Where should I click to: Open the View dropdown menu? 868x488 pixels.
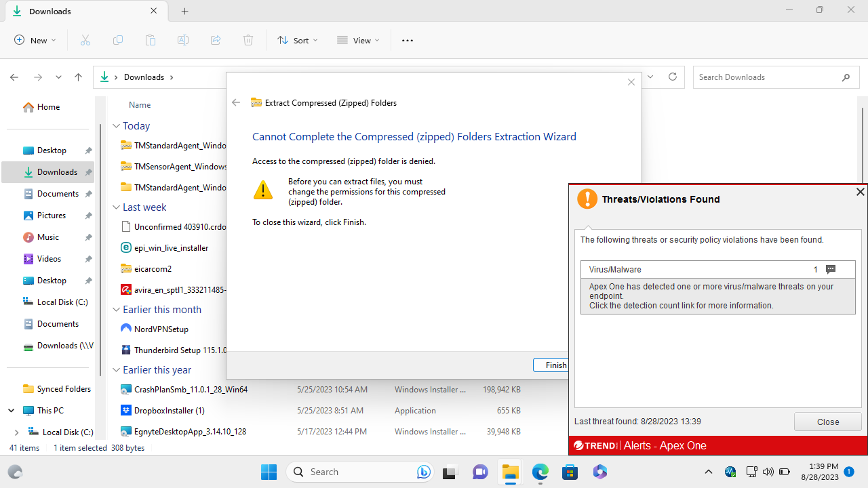click(x=358, y=41)
